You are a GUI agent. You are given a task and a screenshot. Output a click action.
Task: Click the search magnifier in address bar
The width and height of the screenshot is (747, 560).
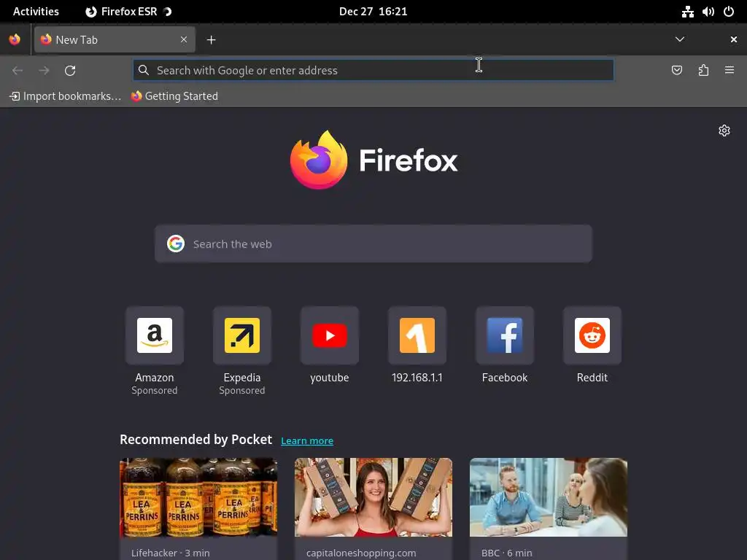click(144, 70)
